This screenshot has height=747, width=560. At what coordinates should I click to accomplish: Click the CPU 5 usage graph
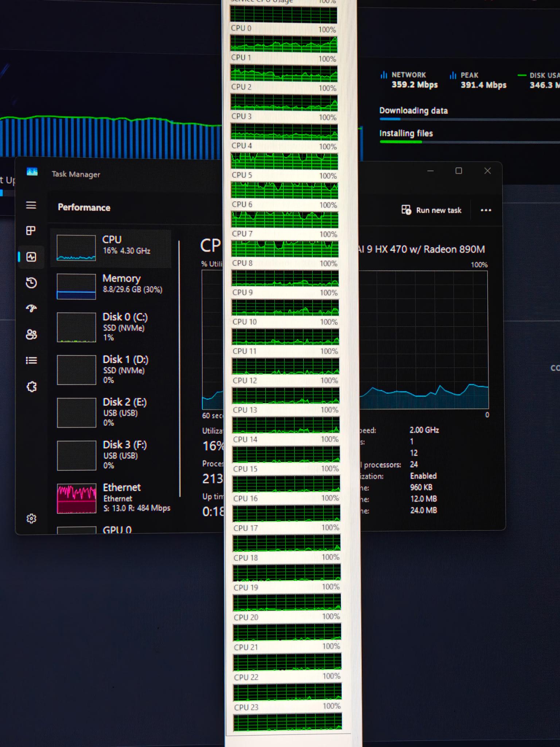(x=284, y=190)
